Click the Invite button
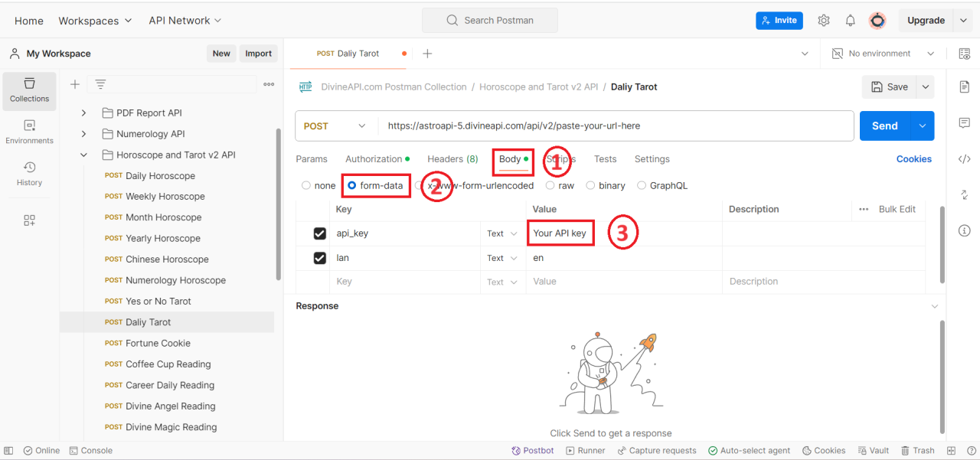Viewport: 980px width, 460px height. point(779,21)
